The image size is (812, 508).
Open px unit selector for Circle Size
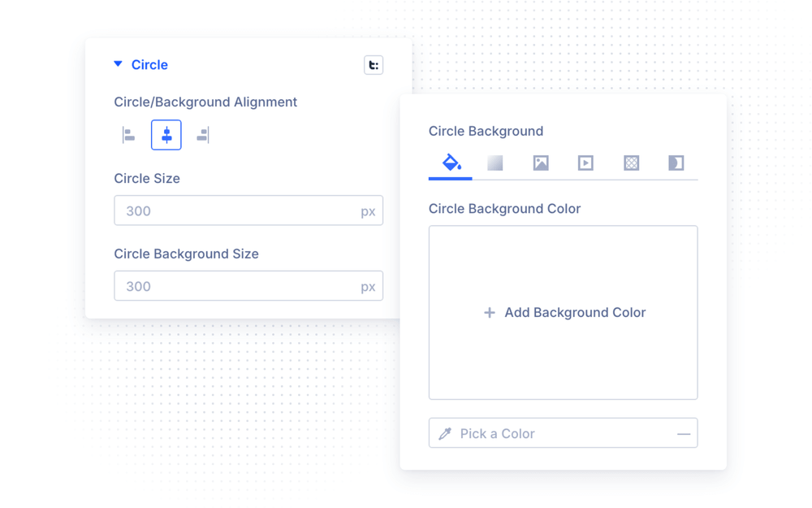click(368, 211)
